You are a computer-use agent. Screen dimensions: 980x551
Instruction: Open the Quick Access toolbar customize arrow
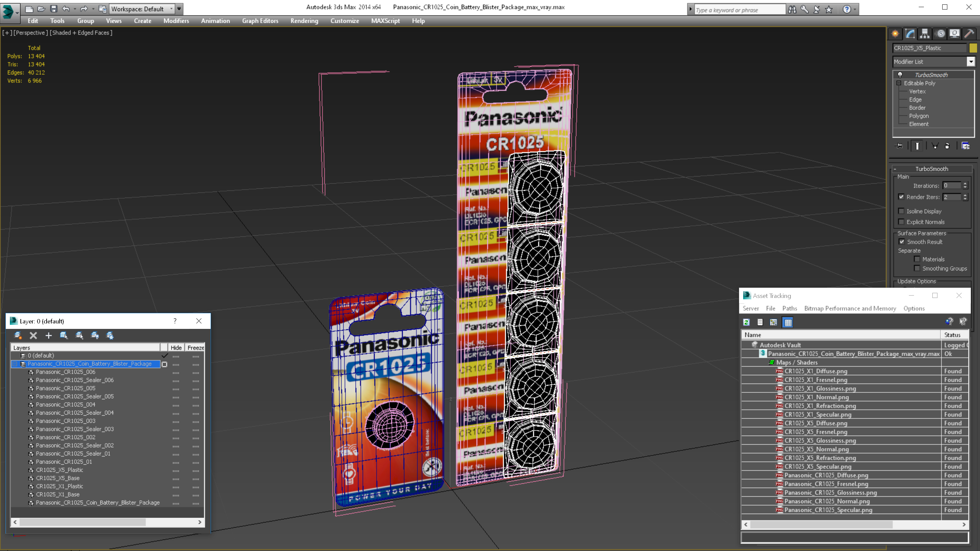tap(179, 9)
